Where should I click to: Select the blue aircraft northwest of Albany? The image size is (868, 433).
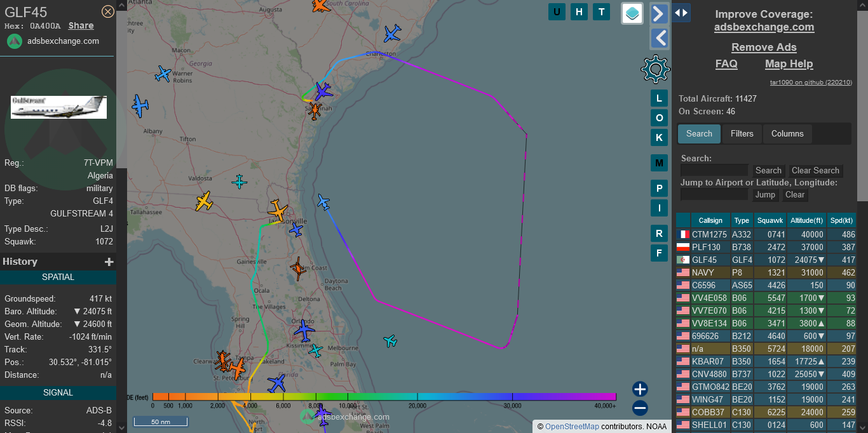point(140,105)
